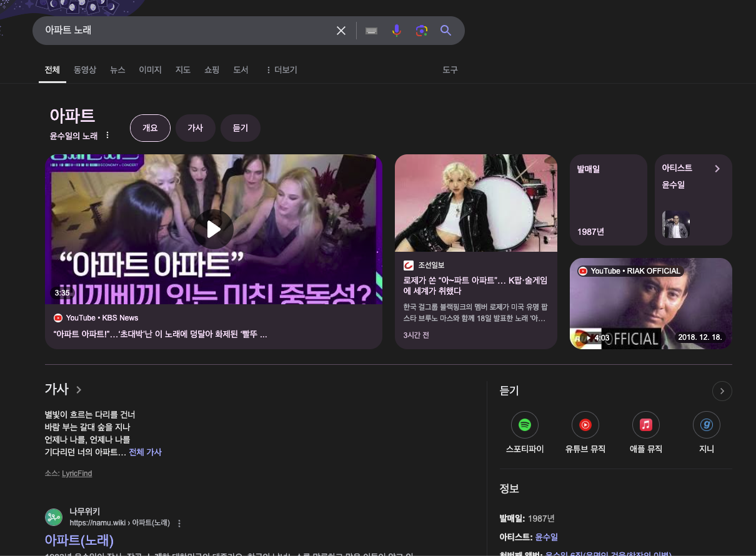Image resolution: width=756 pixels, height=556 pixels.
Task: Switch to the 뉴스 tab
Action: coord(117,70)
